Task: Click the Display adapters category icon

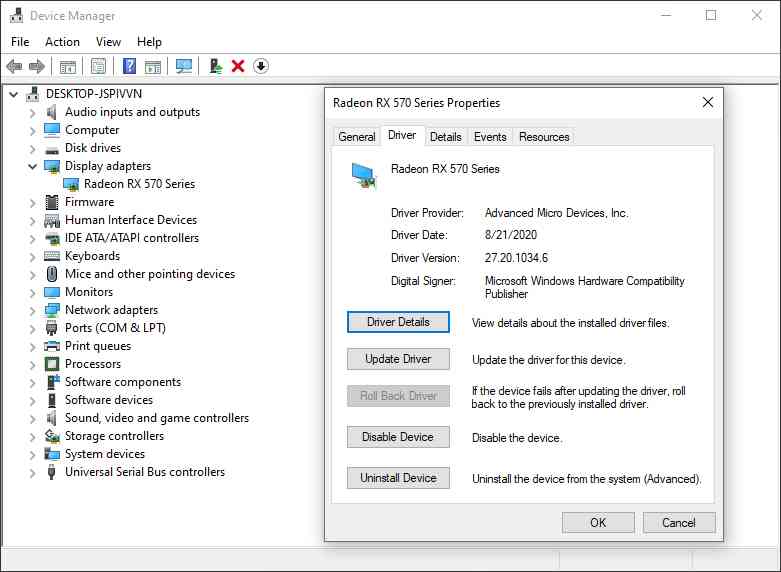Action: (x=52, y=166)
